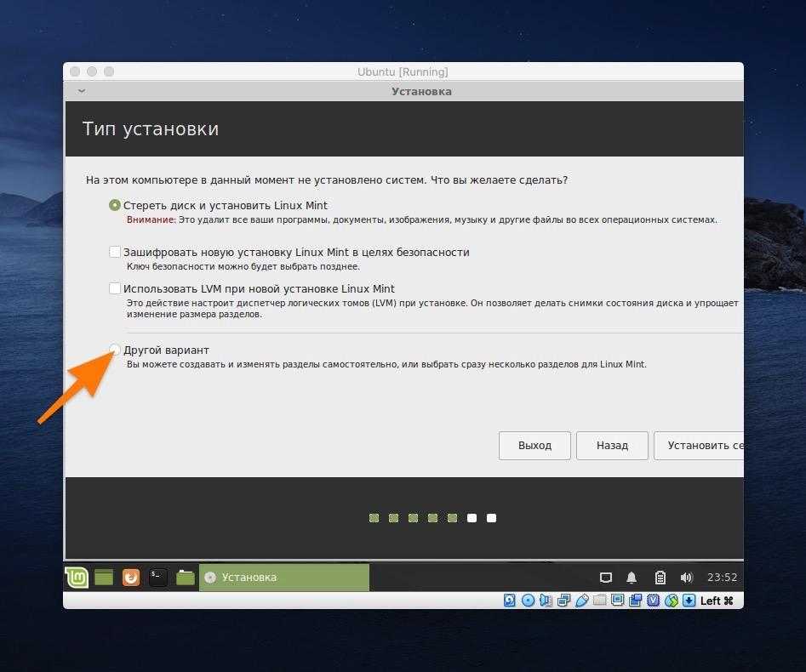Image resolution: width=806 pixels, height=672 pixels.
Task: Click the VirtualBox CPU virtualization icon
Action: 654,600
